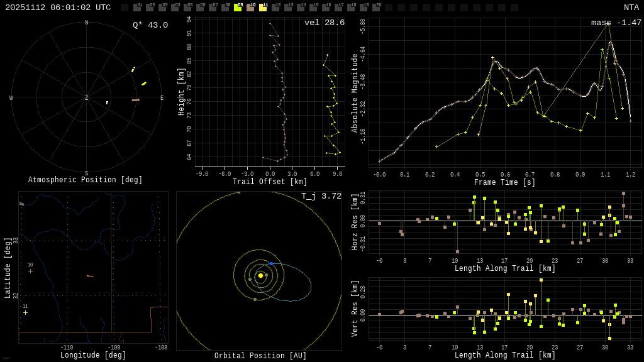Click the yellow Sun at the orbital plot center
This screenshot has width=644, height=362.
[260, 275]
